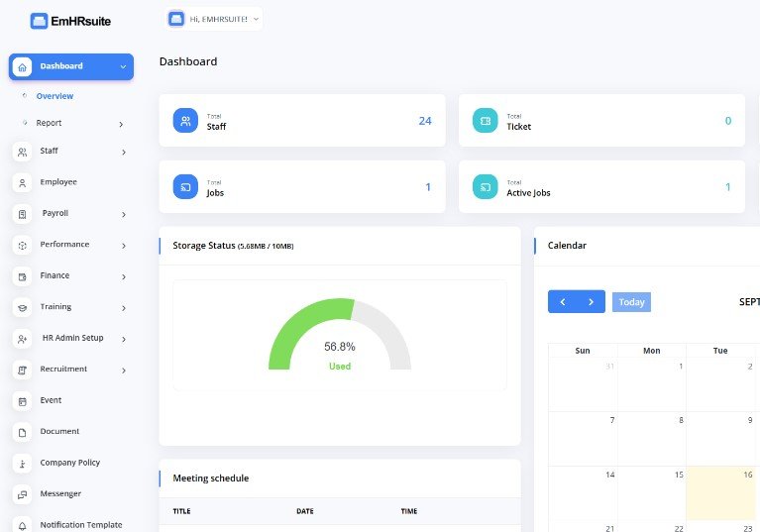Click the Dashboard home icon
Viewport: 760px width, 532px height.
click(23, 66)
